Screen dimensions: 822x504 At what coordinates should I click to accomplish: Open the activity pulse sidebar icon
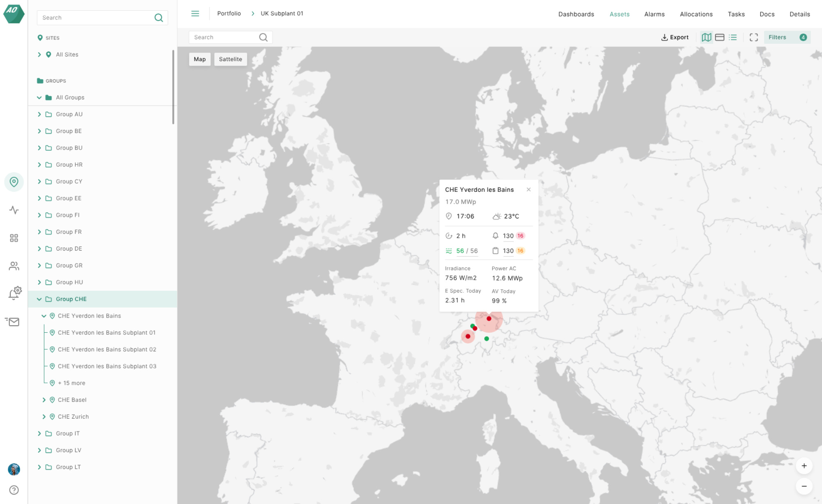[x=14, y=210]
